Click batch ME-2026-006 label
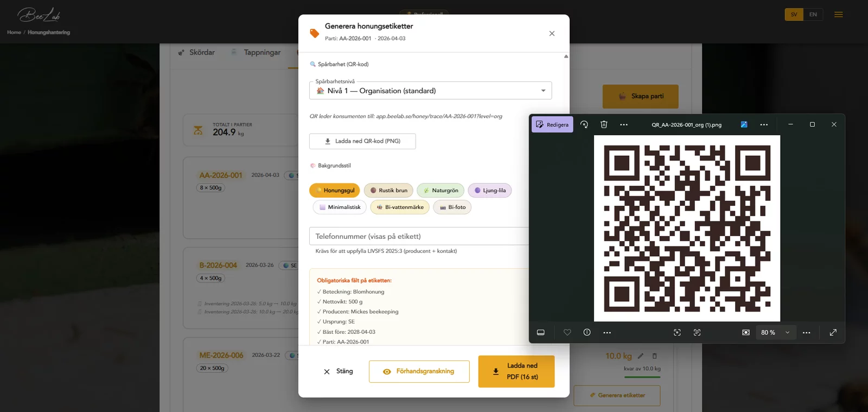 coord(221,355)
